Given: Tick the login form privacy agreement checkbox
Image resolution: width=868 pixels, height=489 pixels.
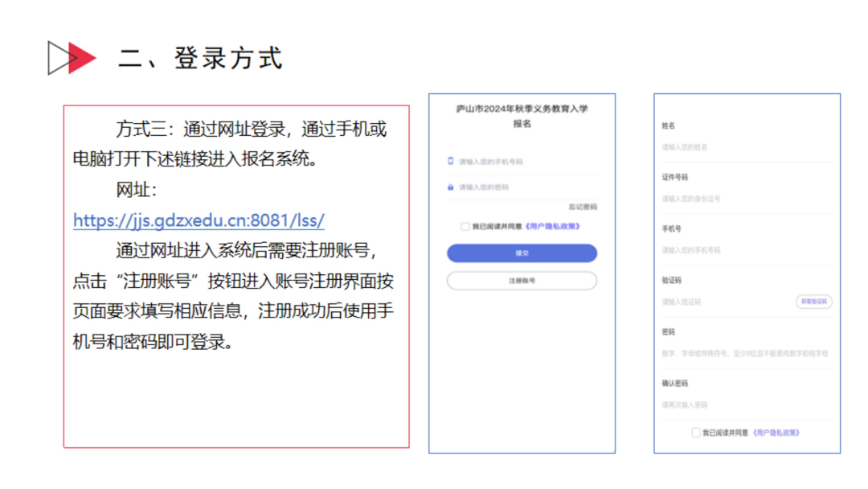Looking at the screenshot, I should click(x=465, y=226).
